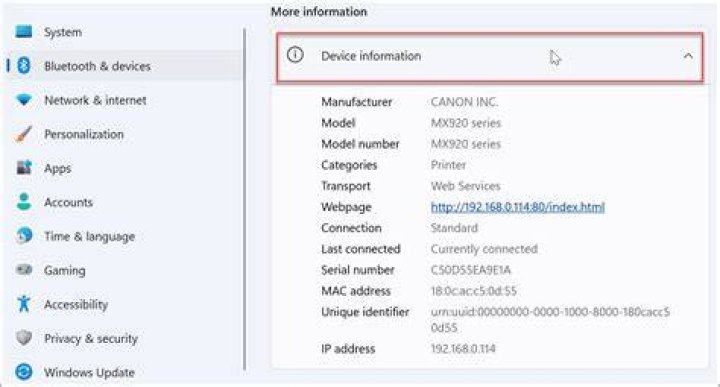This screenshot has height=387, width=720.
Task: Click the Model value MX920 series
Action: tap(466, 123)
